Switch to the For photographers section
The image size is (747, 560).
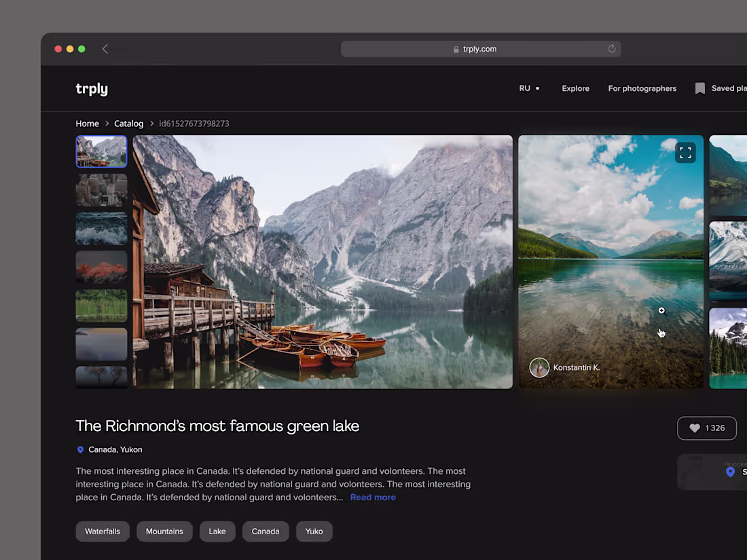click(x=642, y=88)
